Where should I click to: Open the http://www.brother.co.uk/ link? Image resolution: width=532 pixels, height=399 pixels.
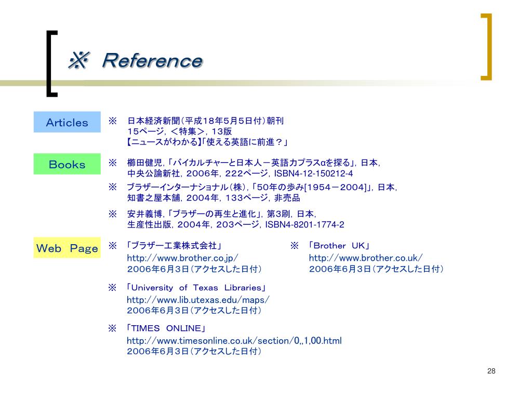point(366,258)
